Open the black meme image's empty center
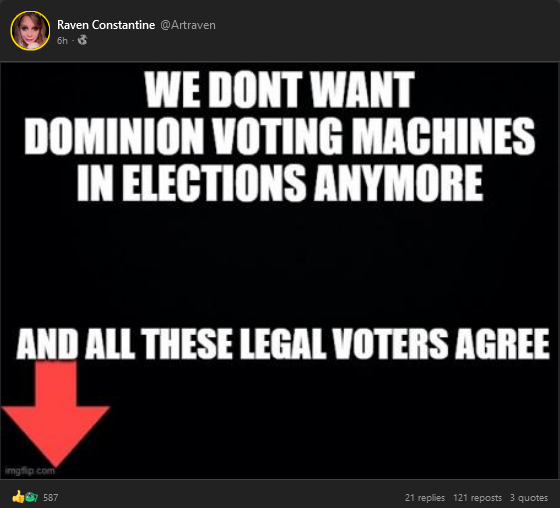This screenshot has width=560, height=508. [280, 264]
